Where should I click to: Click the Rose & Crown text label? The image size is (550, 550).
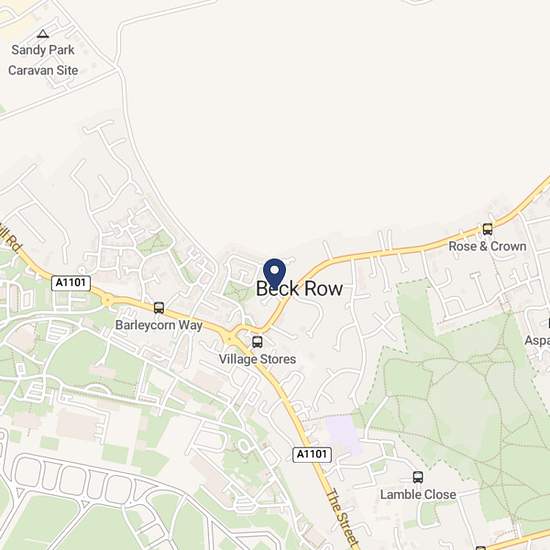pyautogui.click(x=487, y=246)
